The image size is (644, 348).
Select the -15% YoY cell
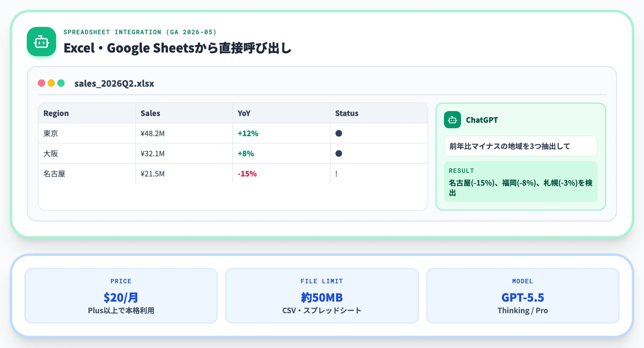pos(281,174)
